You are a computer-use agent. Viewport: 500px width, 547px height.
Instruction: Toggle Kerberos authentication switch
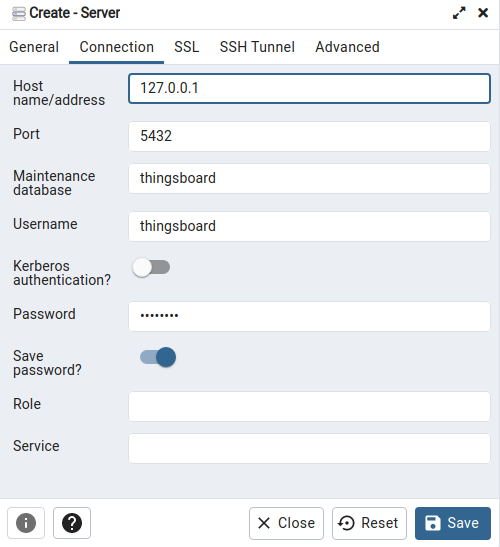coord(151,267)
